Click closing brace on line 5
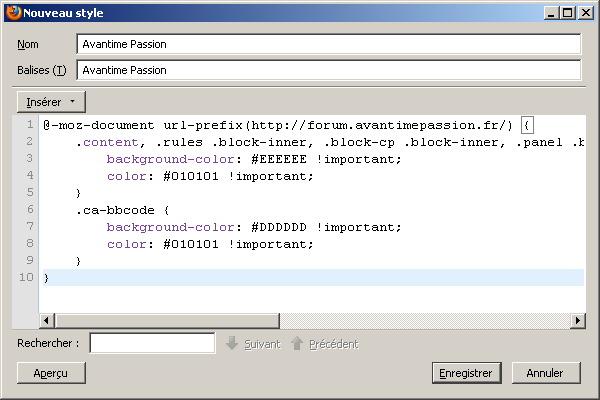600x400 pixels. [78, 193]
